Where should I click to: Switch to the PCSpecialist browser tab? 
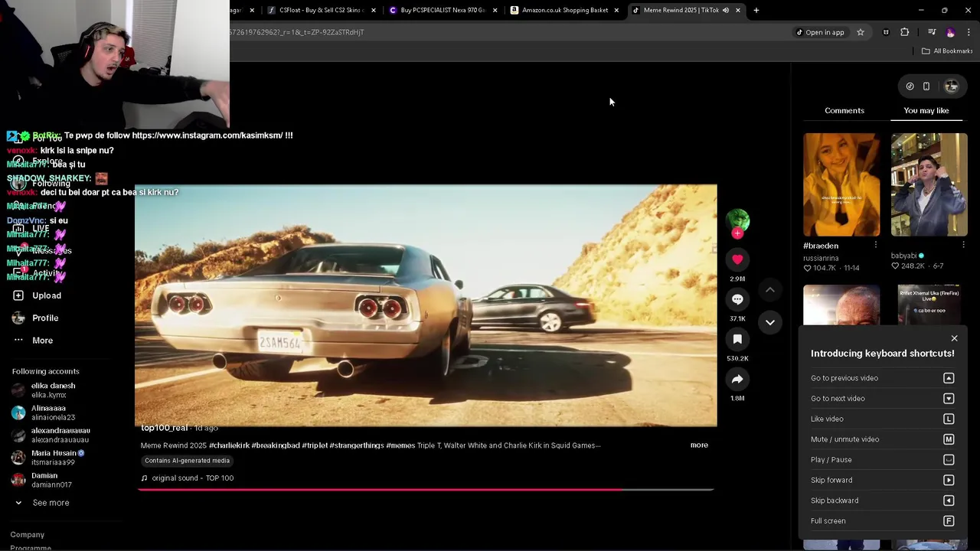click(x=443, y=10)
